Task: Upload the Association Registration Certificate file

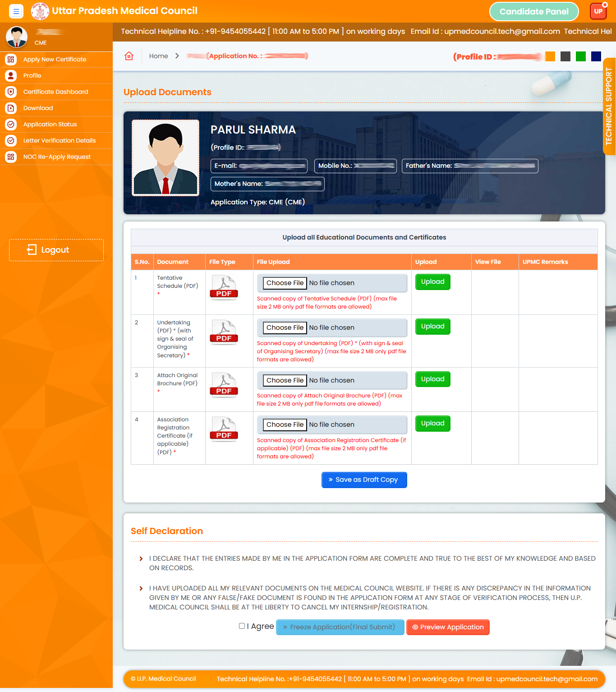Action: [432, 424]
